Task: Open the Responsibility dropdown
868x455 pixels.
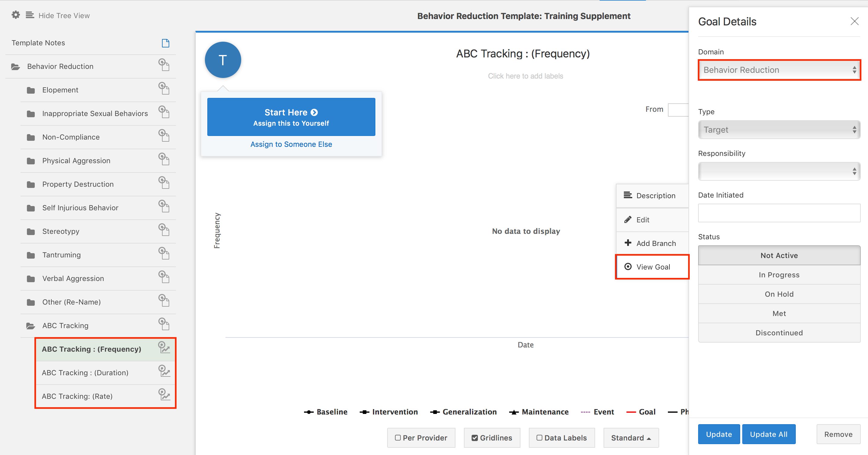Action: click(x=779, y=171)
